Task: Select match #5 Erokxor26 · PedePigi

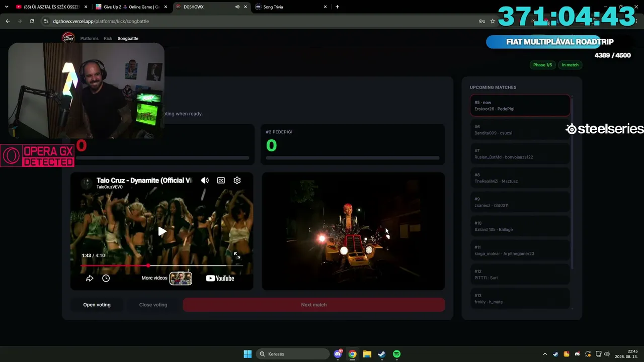Action: pyautogui.click(x=520, y=106)
